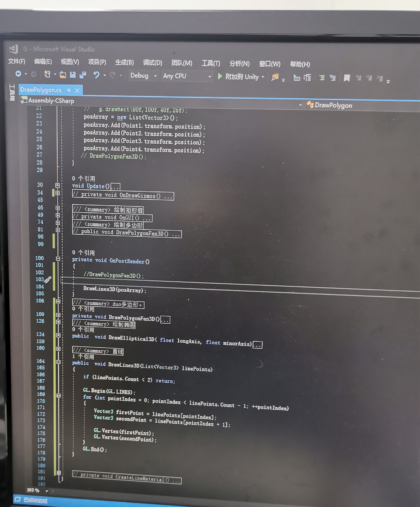Expand the collapsed CreateLineMaterial block
Screen dimensions: 420x507
(x=59, y=472)
